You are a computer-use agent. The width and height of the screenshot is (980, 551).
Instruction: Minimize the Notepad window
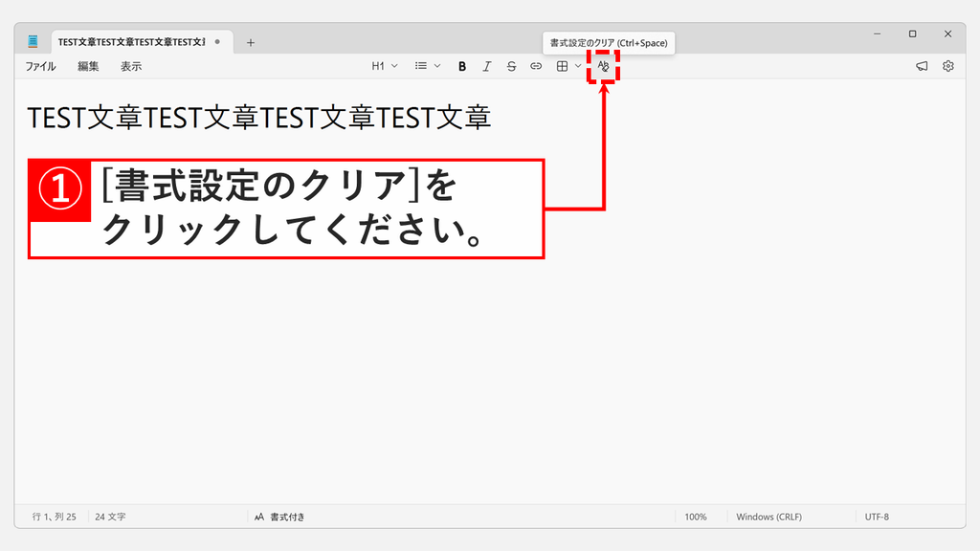[x=878, y=33]
